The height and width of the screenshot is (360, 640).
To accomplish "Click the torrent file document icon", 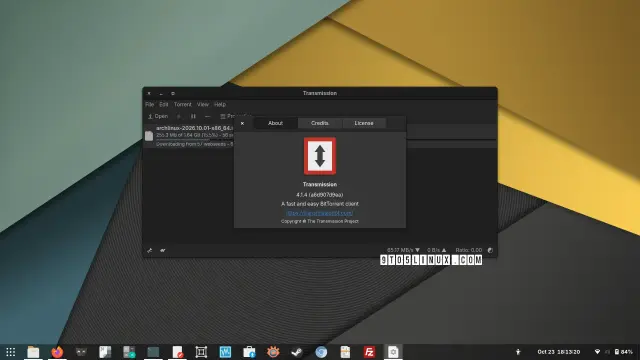I will [x=149, y=136].
